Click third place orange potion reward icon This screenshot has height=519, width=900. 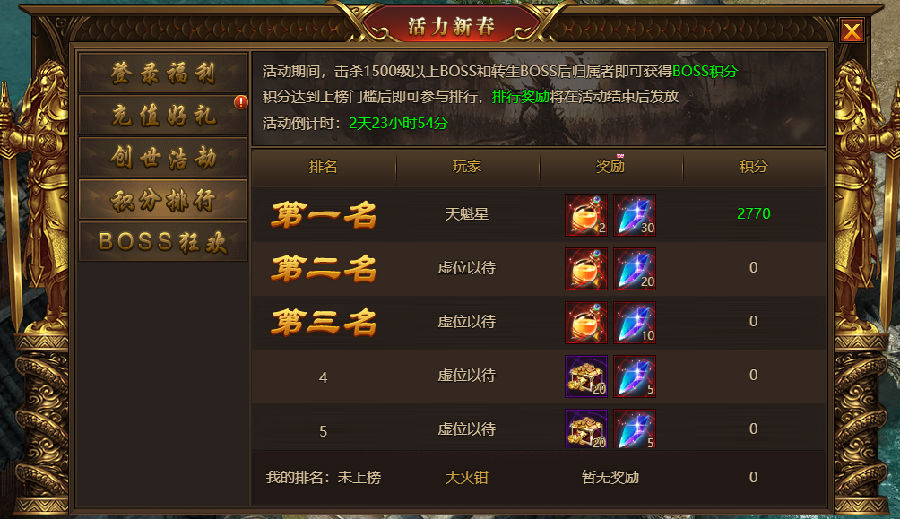tap(586, 323)
